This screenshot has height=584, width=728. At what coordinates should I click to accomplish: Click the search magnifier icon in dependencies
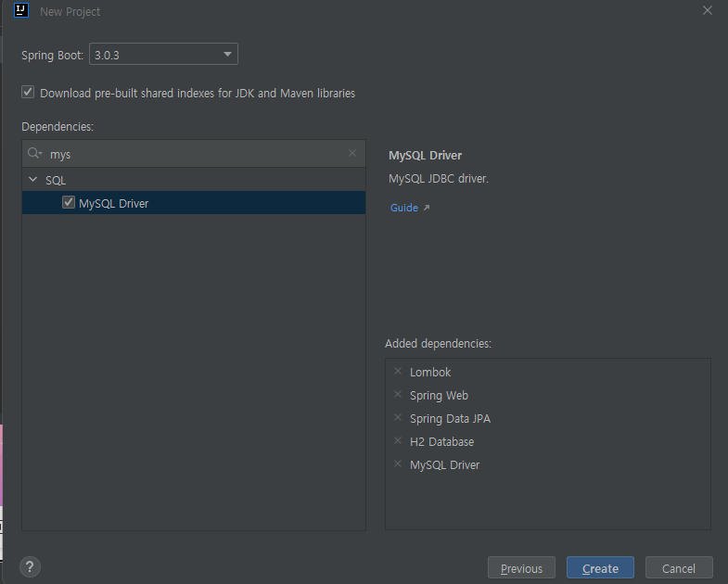[34, 153]
